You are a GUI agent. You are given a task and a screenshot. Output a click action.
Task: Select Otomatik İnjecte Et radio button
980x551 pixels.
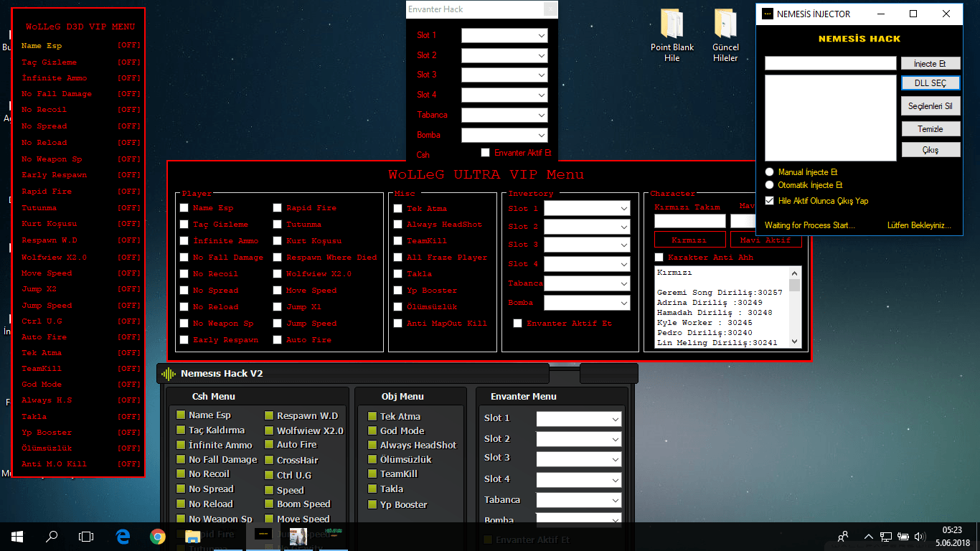770,185
